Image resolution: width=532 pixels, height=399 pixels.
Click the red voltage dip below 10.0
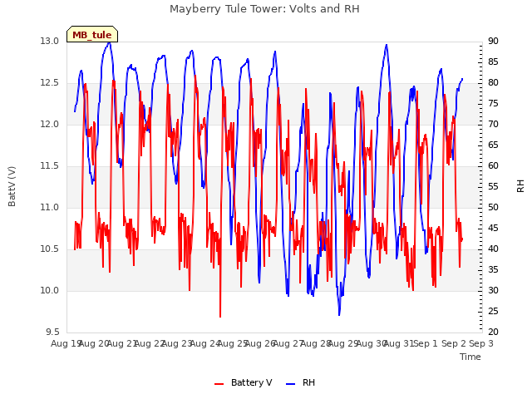(x=220, y=315)
